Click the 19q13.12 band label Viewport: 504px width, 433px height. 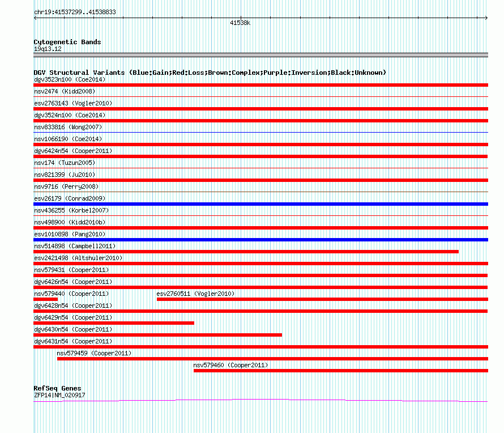(48, 49)
